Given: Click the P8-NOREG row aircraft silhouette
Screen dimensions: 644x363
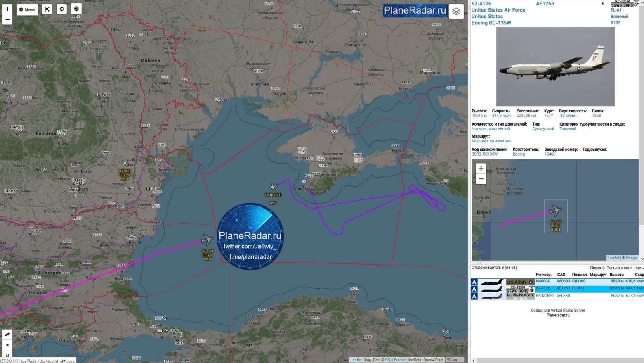Looking at the screenshot, I should coord(492,296).
